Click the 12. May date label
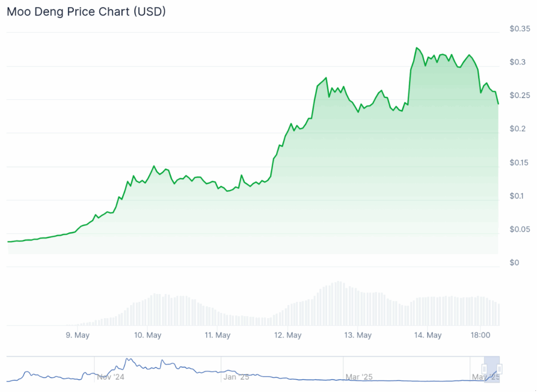Viewport: 537px width, 392px height. (x=287, y=335)
